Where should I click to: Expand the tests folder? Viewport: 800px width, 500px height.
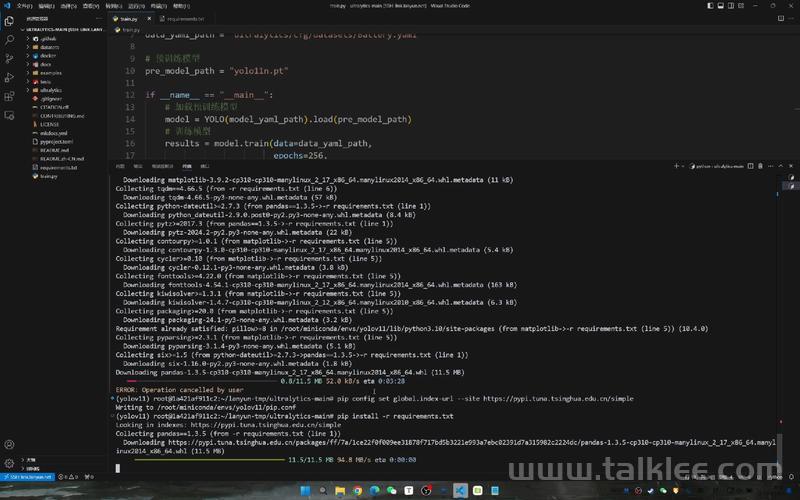coord(45,82)
